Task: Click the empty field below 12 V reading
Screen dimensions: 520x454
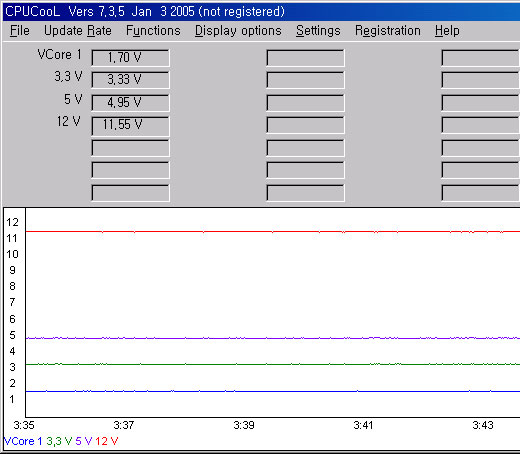Action: (130, 148)
